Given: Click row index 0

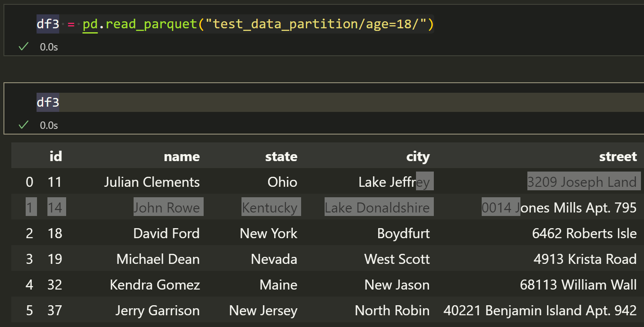Looking at the screenshot, I should click(29, 182).
